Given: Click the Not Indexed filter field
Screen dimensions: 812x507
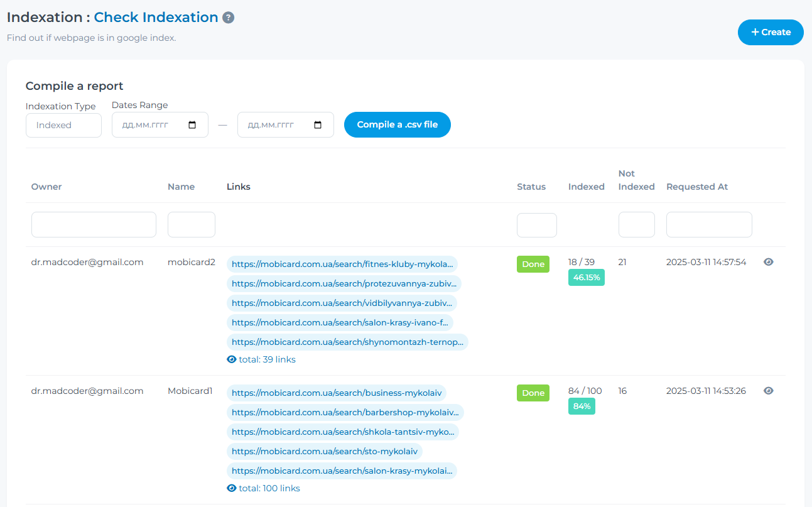Looking at the screenshot, I should click(636, 224).
